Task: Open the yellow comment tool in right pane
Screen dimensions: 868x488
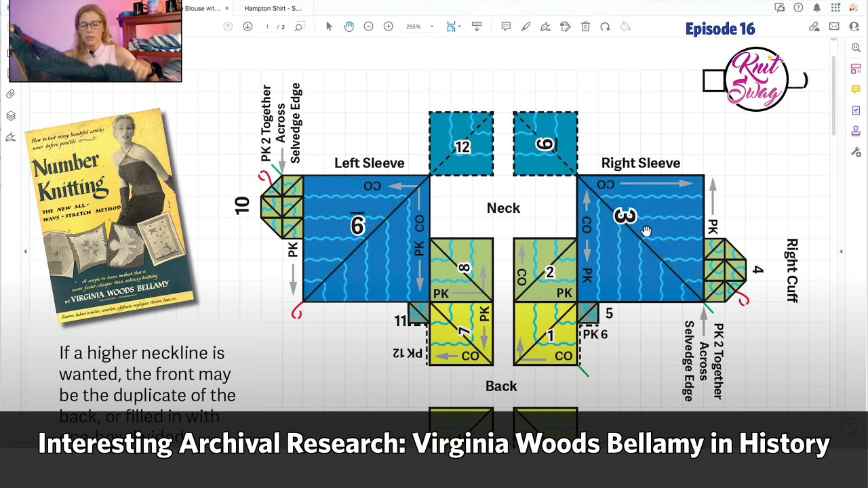Action: coord(856,89)
